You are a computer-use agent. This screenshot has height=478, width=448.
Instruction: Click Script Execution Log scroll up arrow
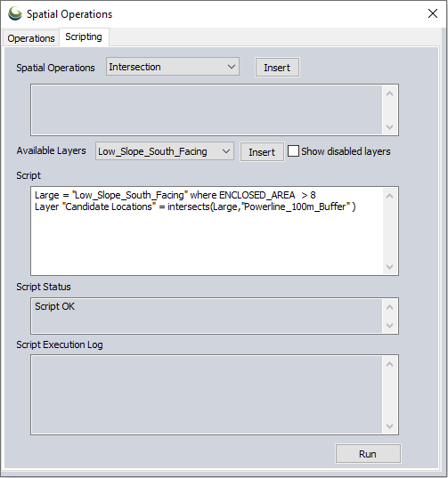pos(389,364)
